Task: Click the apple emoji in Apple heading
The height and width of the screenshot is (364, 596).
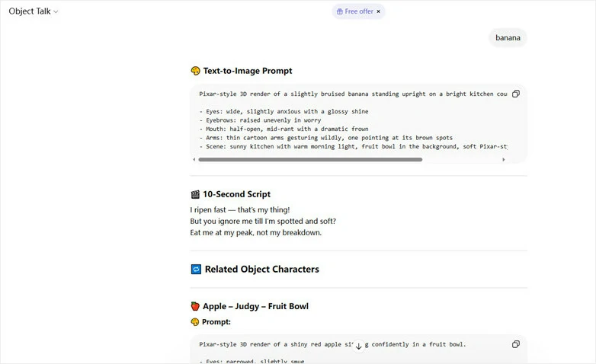Action: [x=195, y=306]
